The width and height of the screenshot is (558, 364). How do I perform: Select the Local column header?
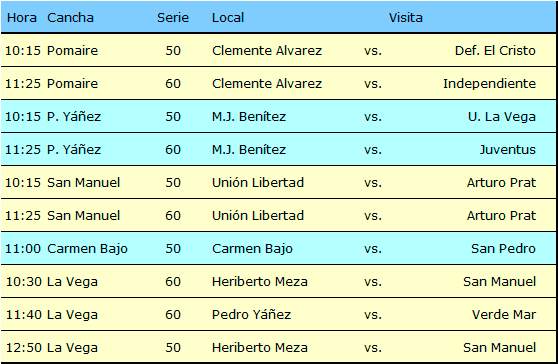click(x=228, y=17)
